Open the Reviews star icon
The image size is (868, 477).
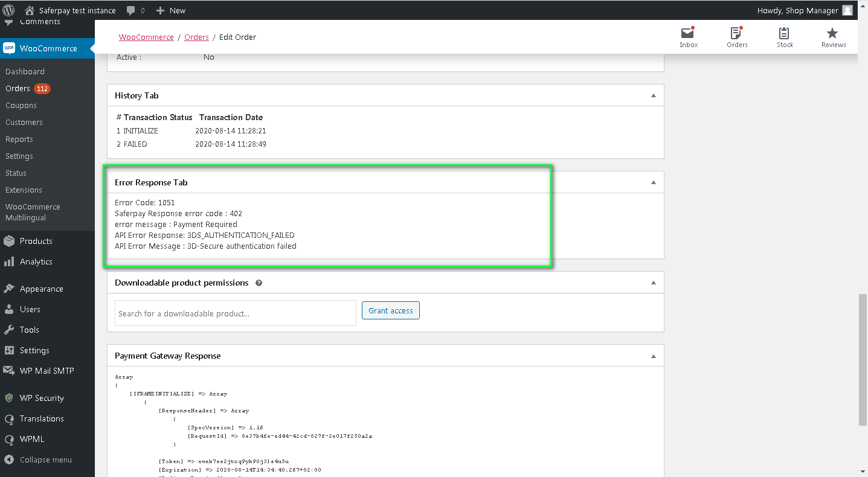(x=833, y=34)
